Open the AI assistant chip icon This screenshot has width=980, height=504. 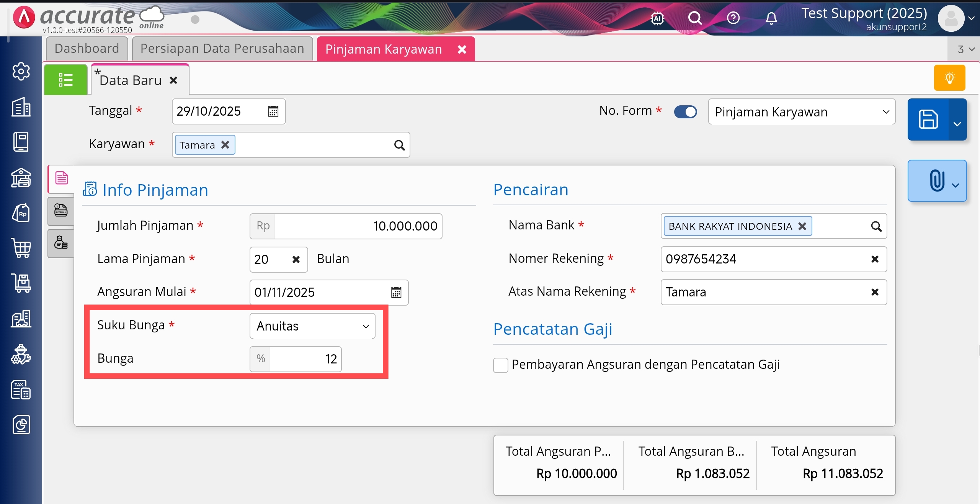657,18
